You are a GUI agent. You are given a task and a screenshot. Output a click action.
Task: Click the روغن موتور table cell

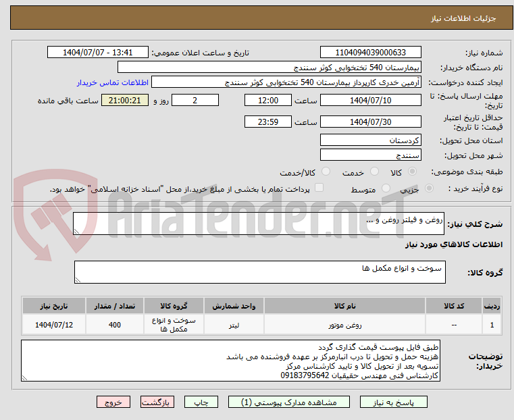click(x=344, y=325)
